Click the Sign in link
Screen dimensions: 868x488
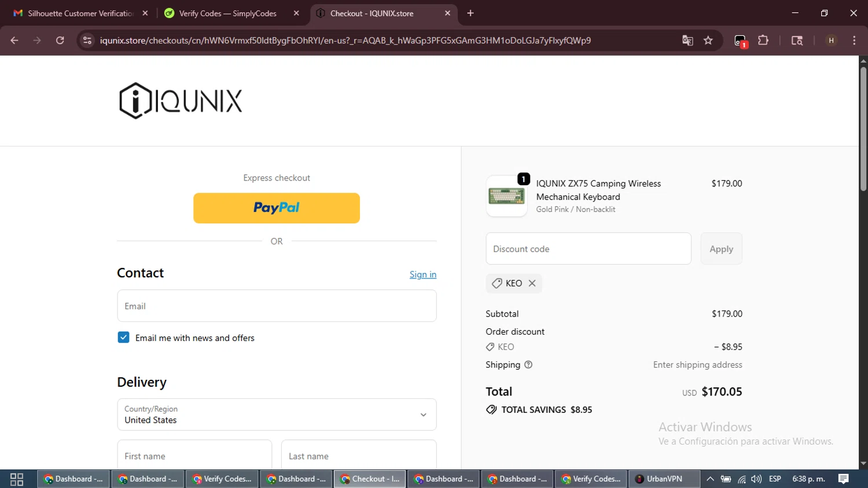click(423, 274)
